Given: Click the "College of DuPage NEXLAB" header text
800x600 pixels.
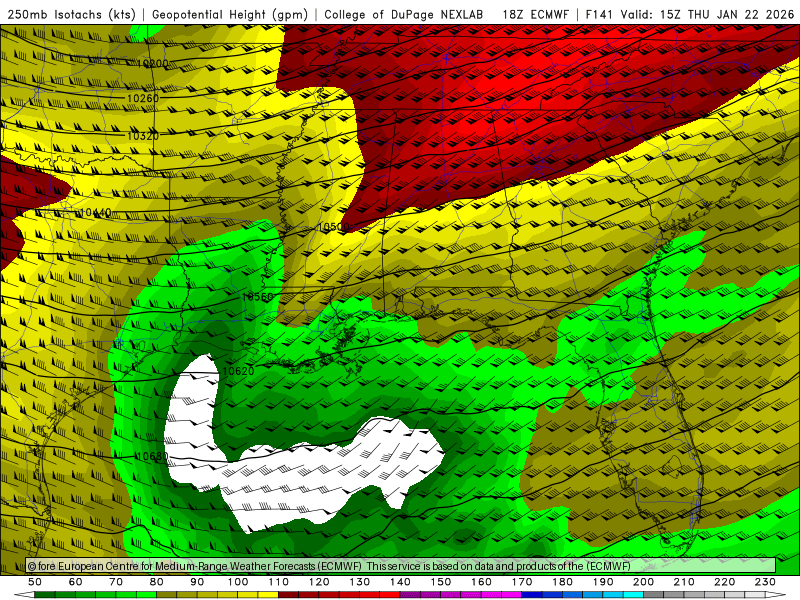Looking at the screenshot, I should point(404,14).
